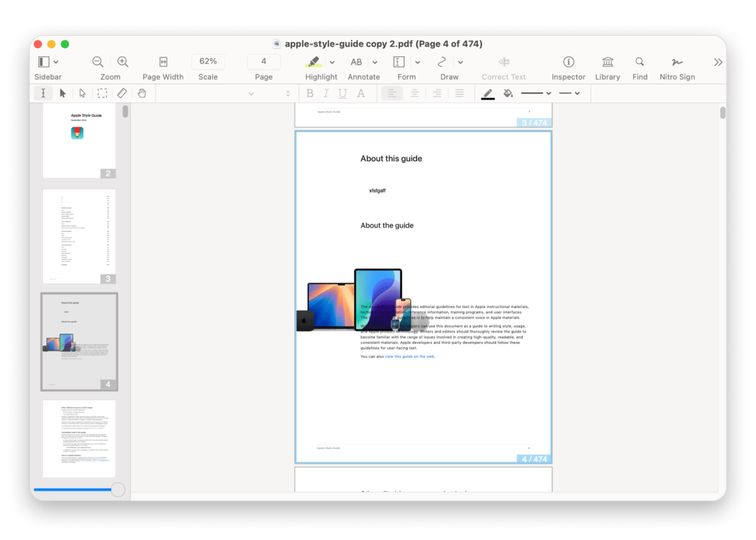Click the 'About this guide' heading

coord(391,159)
